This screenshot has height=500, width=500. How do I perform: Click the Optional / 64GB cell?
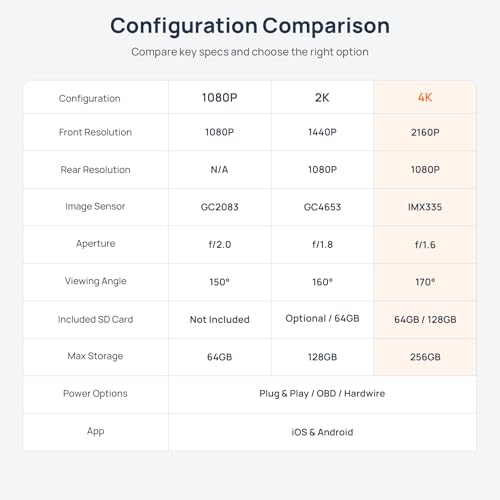point(322,318)
